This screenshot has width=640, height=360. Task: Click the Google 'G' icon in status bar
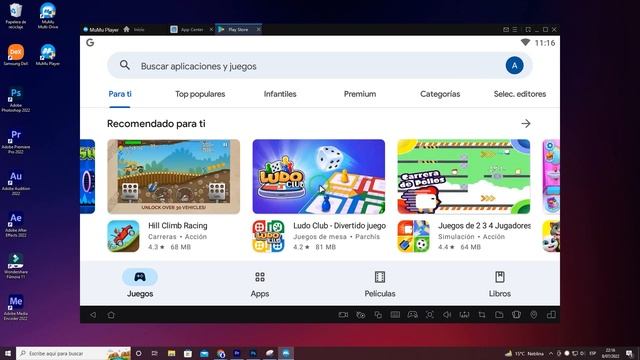90,42
